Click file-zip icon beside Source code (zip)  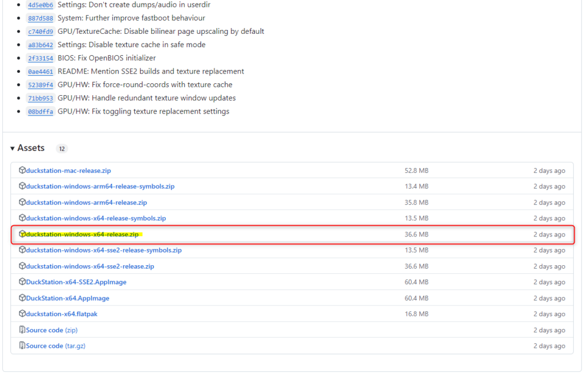(x=22, y=329)
